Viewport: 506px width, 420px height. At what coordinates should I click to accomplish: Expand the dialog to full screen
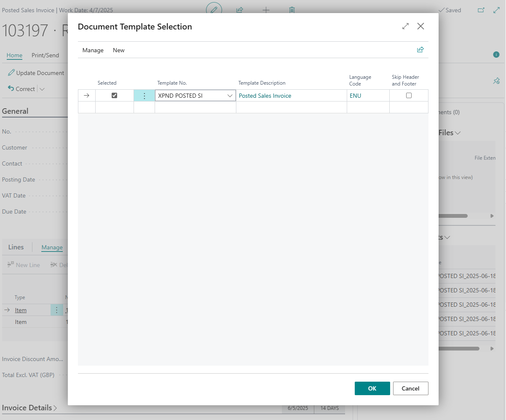pyautogui.click(x=405, y=26)
